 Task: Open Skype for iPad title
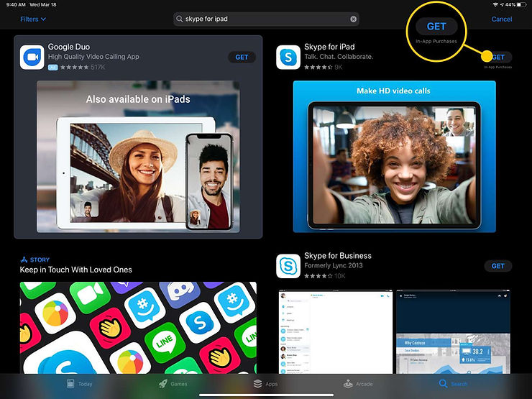[329, 47]
